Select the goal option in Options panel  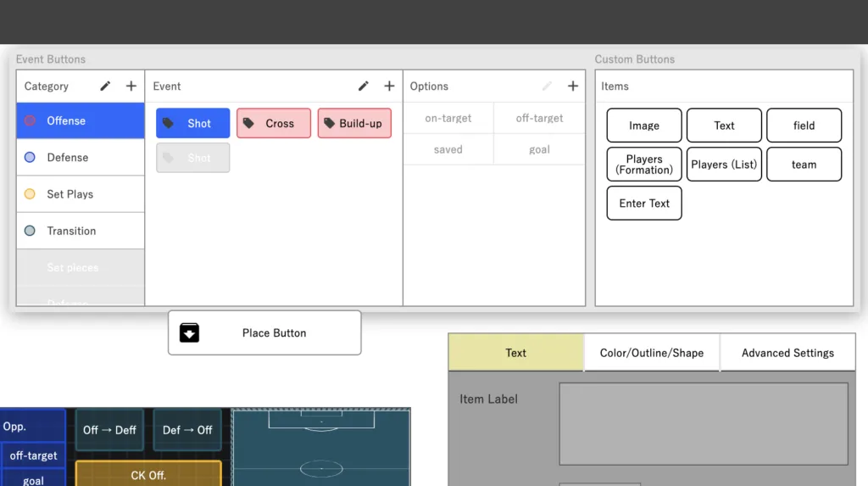(539, 149)
